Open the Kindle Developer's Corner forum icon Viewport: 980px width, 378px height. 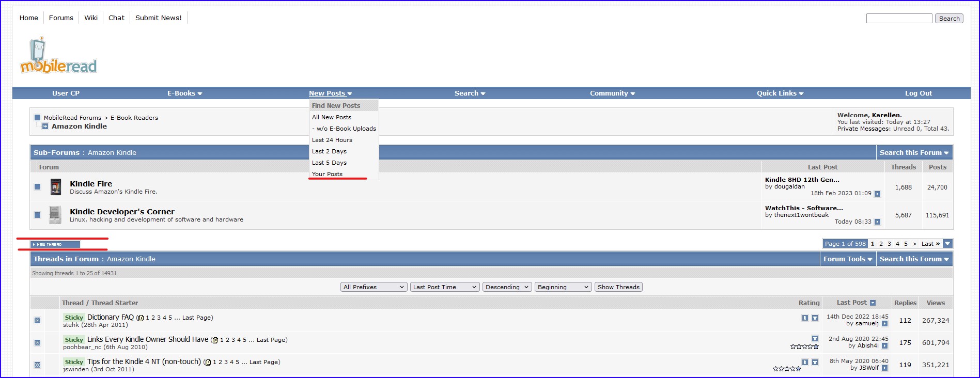[x=55, y=215]
